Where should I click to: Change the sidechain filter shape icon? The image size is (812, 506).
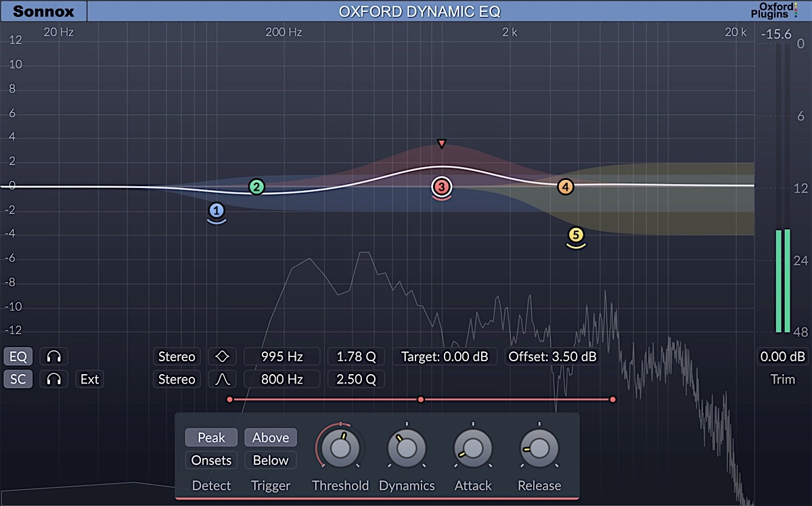[x=223, y=379]
